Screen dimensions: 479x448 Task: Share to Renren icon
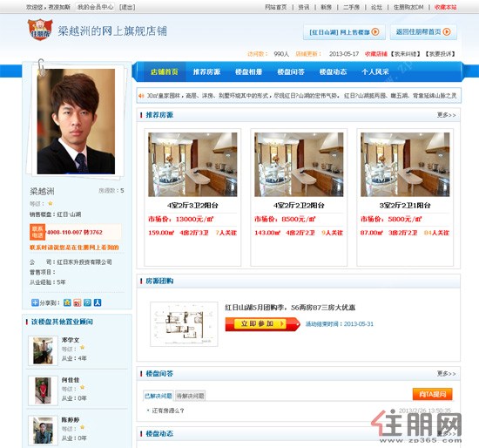(x=98, y=302)
